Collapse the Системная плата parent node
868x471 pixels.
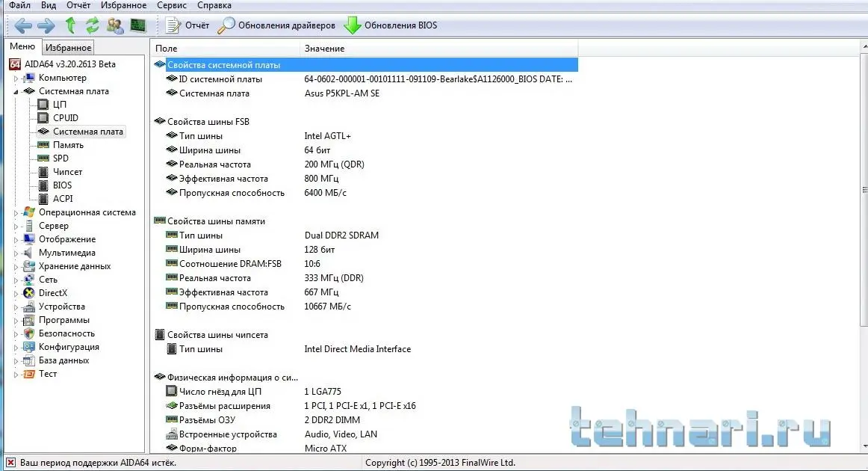point(16,91)
